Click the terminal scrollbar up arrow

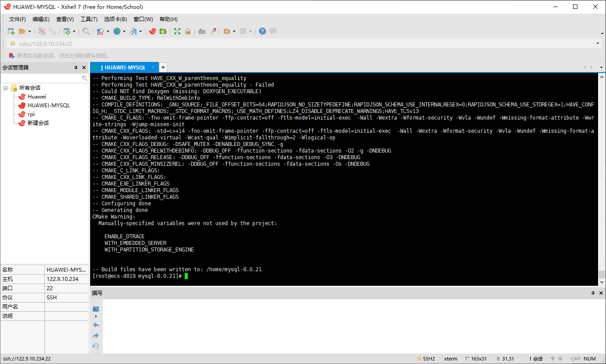pos(602,76)
